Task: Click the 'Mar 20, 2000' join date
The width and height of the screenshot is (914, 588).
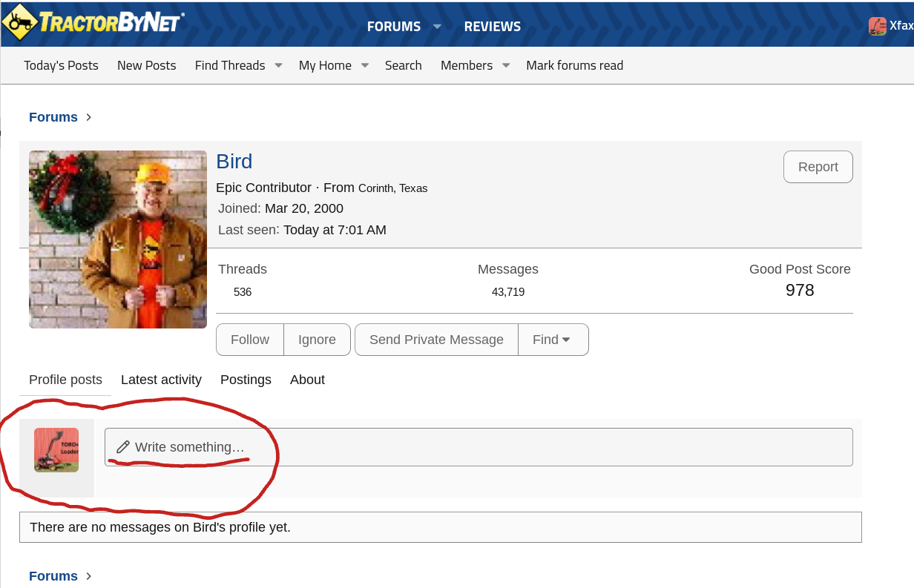Action: point(304,208)
